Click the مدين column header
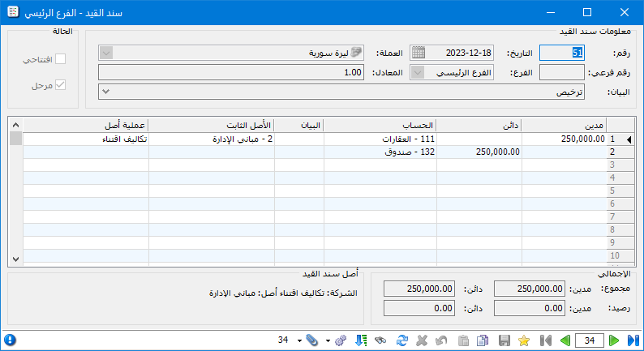The width and height of the screenshot is (644, 351). (564, 125)
